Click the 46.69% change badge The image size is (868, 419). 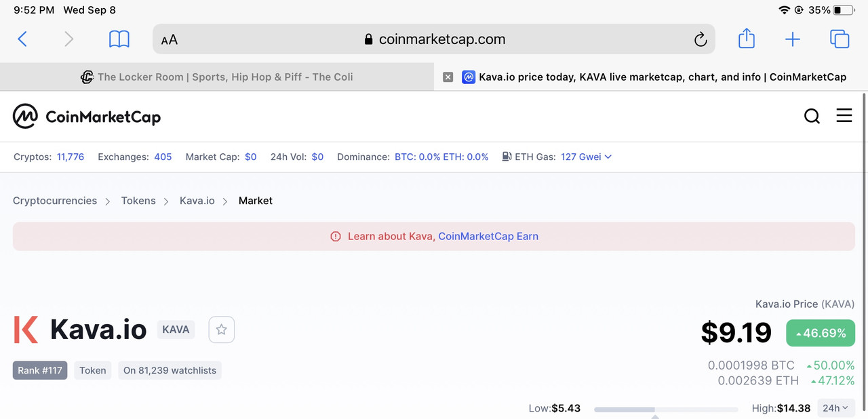coord(821,333)
